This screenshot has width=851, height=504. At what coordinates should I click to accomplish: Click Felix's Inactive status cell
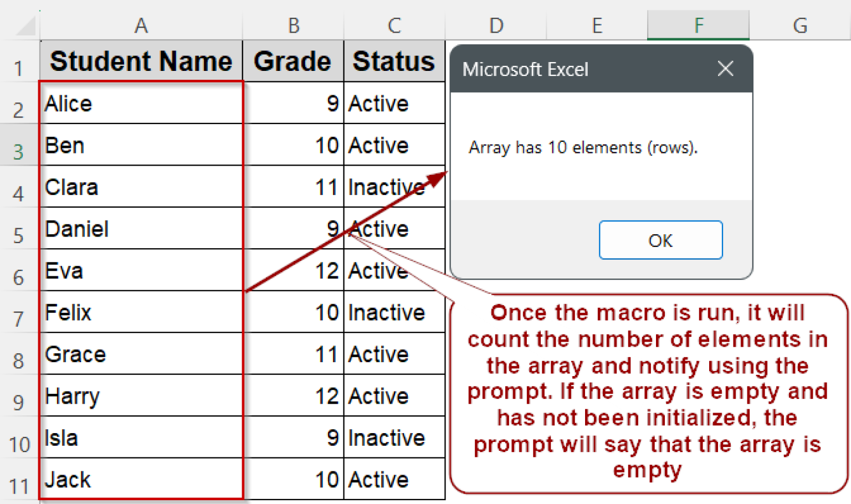[394, 312]
